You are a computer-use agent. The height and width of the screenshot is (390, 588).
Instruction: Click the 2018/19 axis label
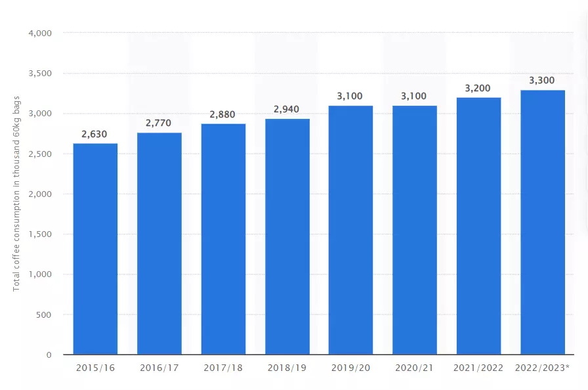[287, 368]
